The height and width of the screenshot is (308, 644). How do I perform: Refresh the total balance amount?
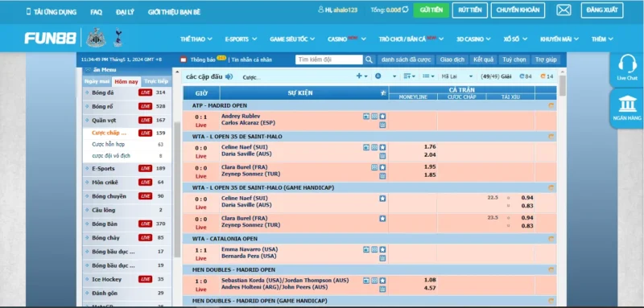click(406, 10)
